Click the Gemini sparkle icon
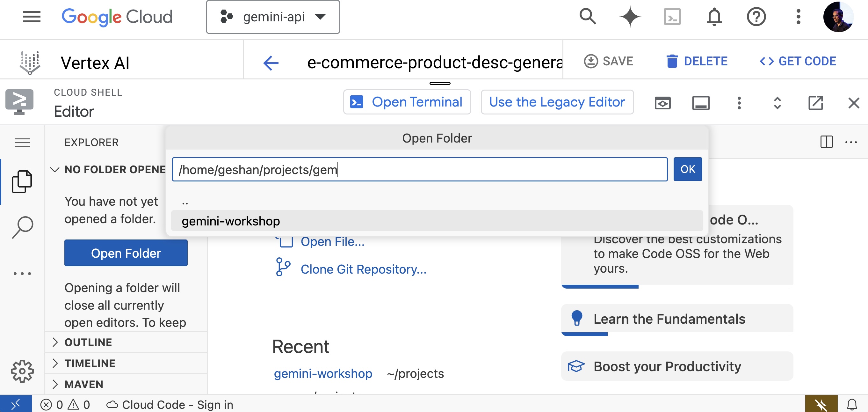This screenshot has height=412, width=868. pos(630,17)
